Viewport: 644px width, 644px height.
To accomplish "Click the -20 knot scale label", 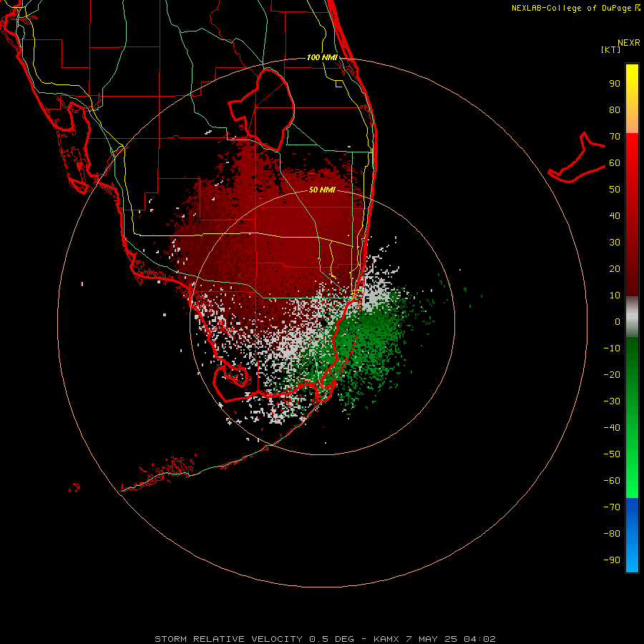I will point(612,374).
